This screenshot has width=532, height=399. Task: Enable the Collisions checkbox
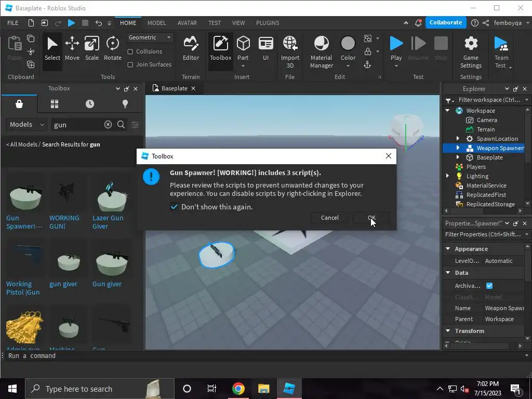click(x=130, y=51)
